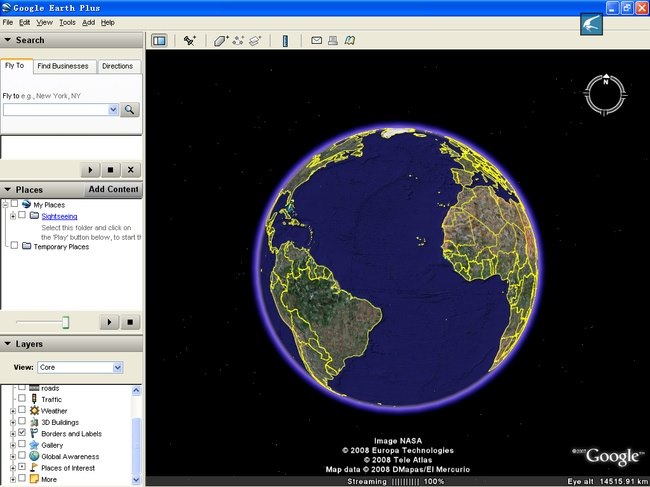This screenshot has height=487, width=650.
Task: Click the compass north indicator ring
Action: (605, 95)
